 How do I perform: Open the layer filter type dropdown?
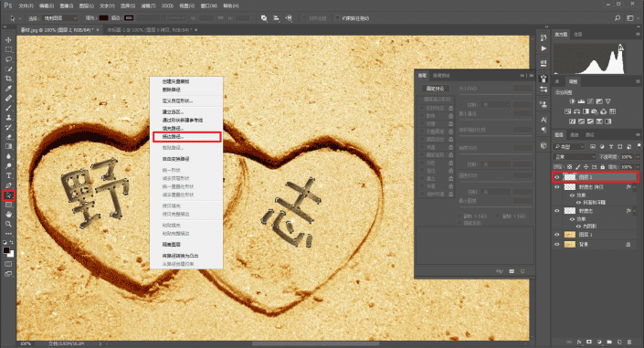[x=569, y=147]
